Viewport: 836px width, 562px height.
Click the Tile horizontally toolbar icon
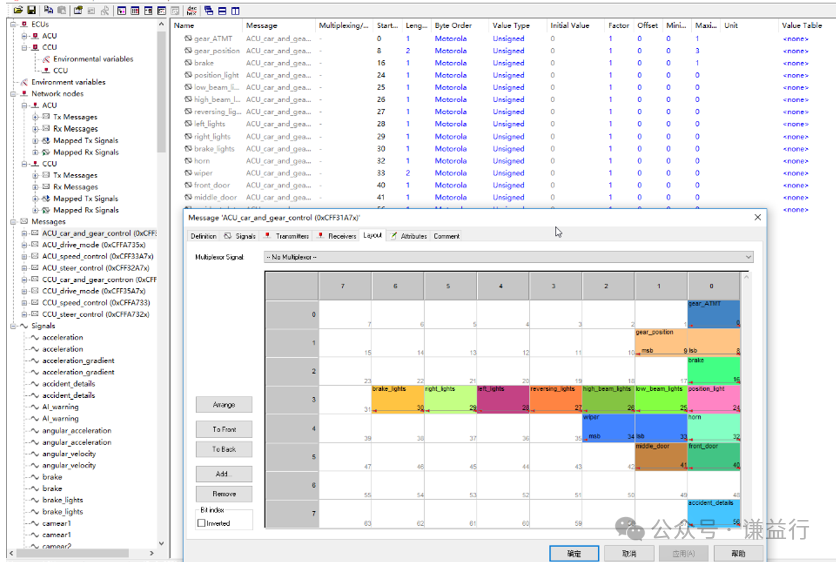coord(222,10)
